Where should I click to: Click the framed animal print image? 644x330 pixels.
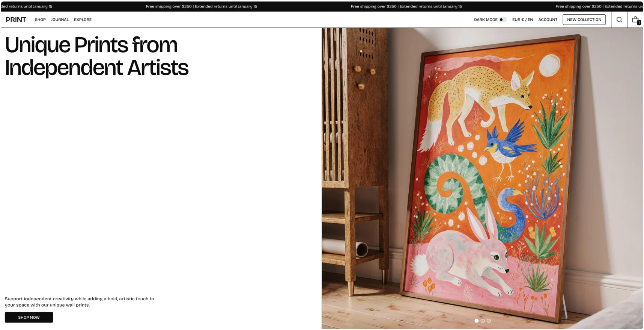click(x=482, y=179)
